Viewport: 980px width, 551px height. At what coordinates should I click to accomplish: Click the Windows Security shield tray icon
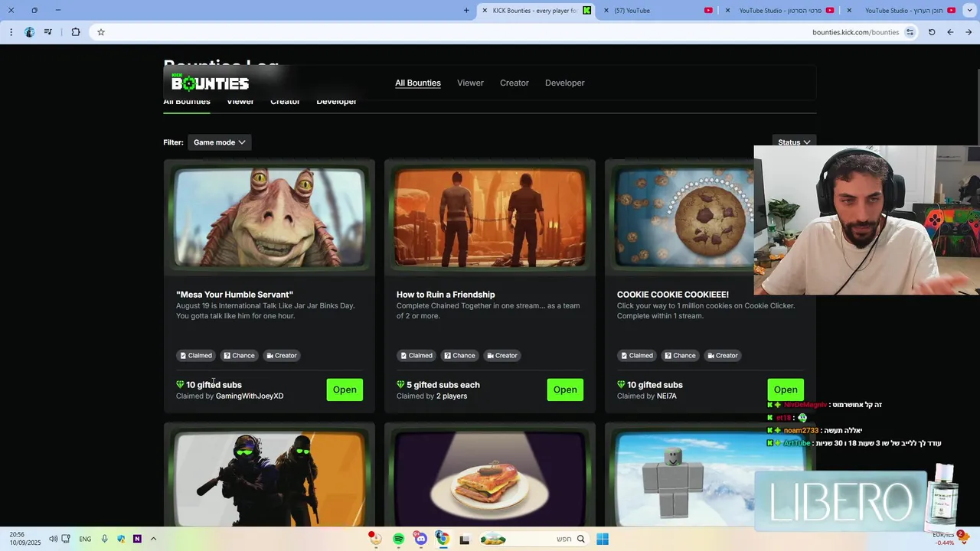[x=121, y=539]
